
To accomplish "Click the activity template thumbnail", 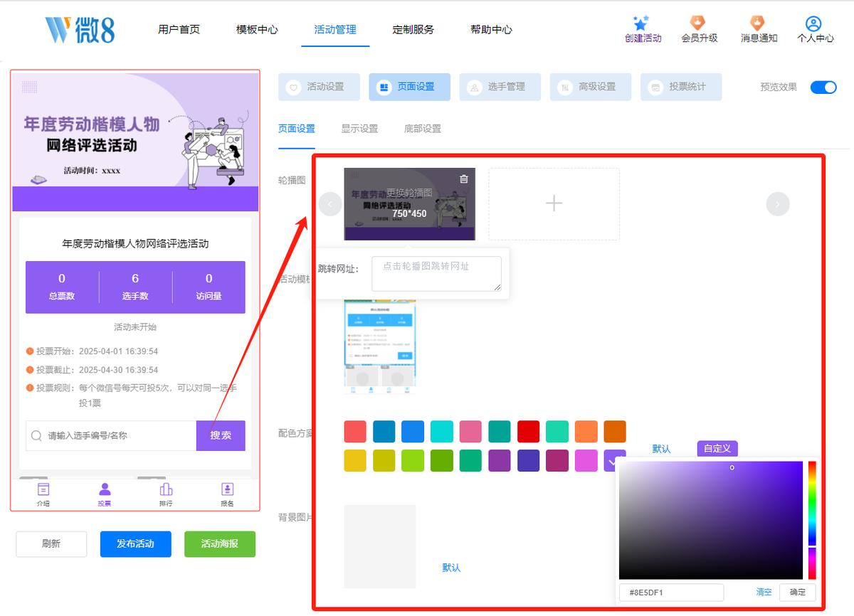I will (x=380, y=346).
